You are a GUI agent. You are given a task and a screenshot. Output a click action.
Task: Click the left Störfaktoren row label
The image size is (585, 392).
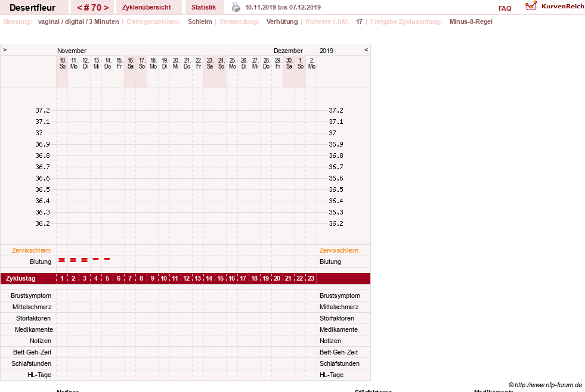33,318
